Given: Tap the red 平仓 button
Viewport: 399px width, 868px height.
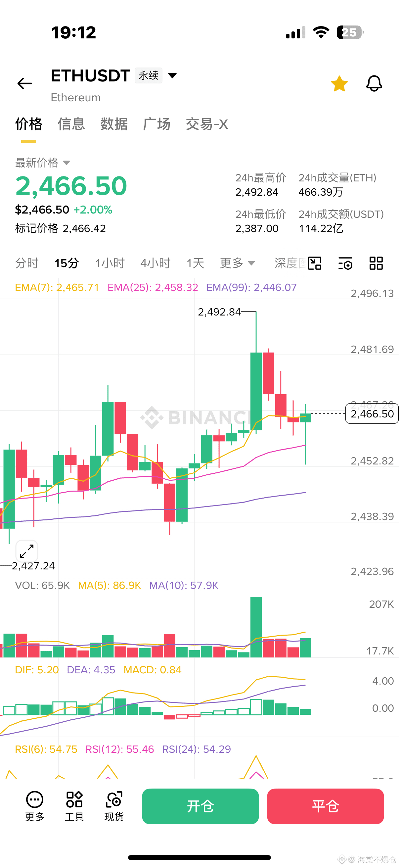Looking at the screenshot, I should [x=325, y=806].
